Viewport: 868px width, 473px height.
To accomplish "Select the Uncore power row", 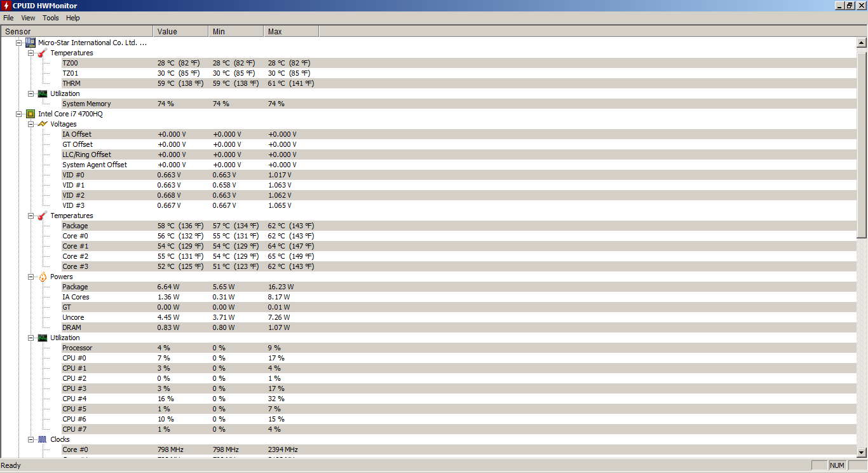I will (458, 317).
